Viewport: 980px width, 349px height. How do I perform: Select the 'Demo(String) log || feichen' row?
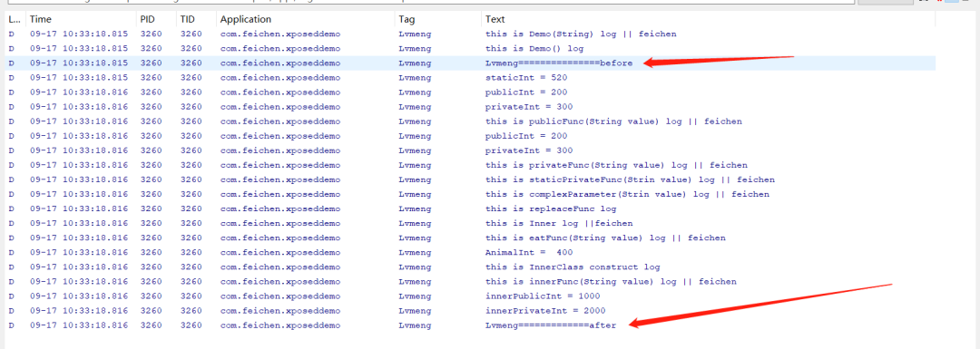[x=470, y=34]
